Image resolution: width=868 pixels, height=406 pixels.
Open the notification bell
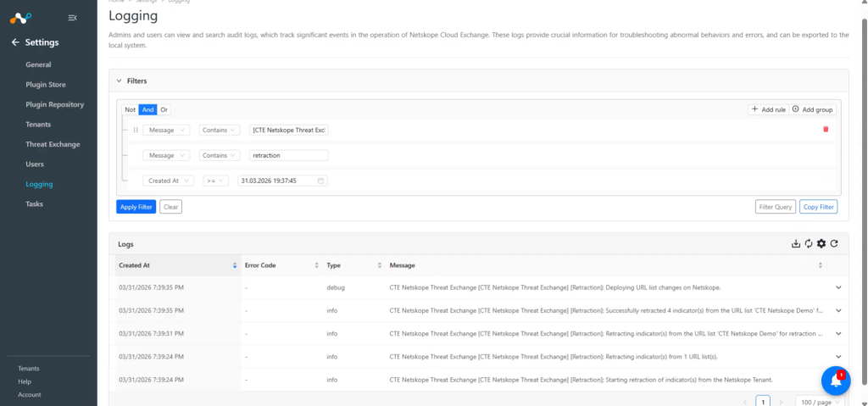click(836, 381)
